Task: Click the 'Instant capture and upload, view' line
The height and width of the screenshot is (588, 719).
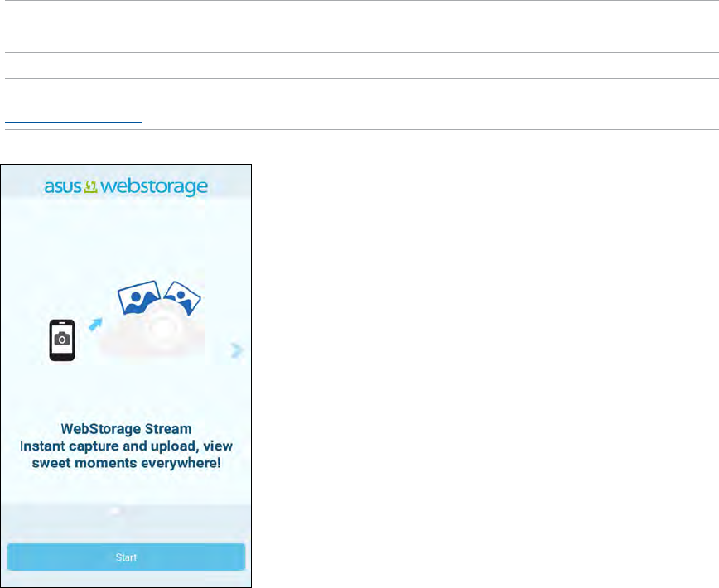Action: click(126, 446)
